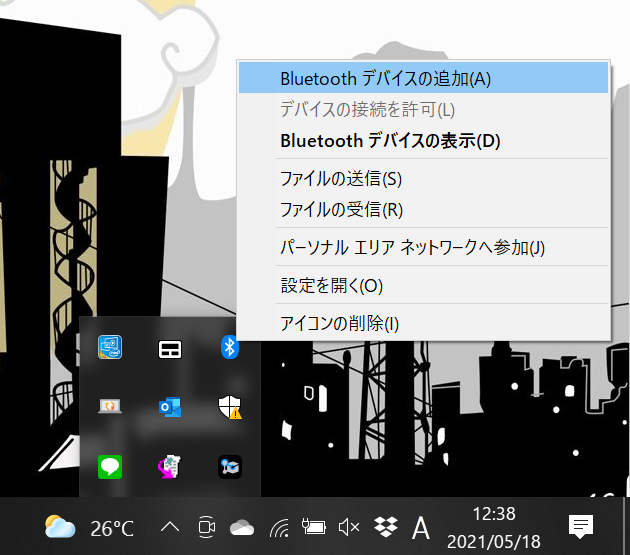Click "ファイルの送信(S)" in the context menu
The width and height of the screenshot is (630, 555).
[423, 179]
